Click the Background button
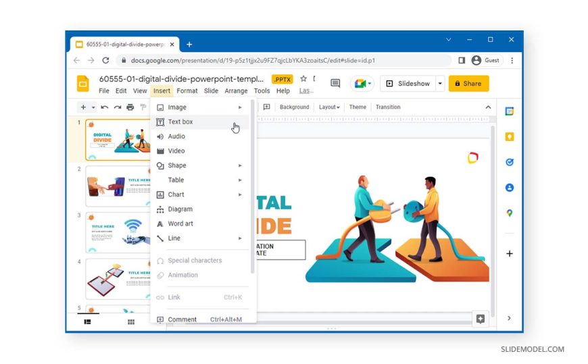Screen dimensions: 588x364 295,107
